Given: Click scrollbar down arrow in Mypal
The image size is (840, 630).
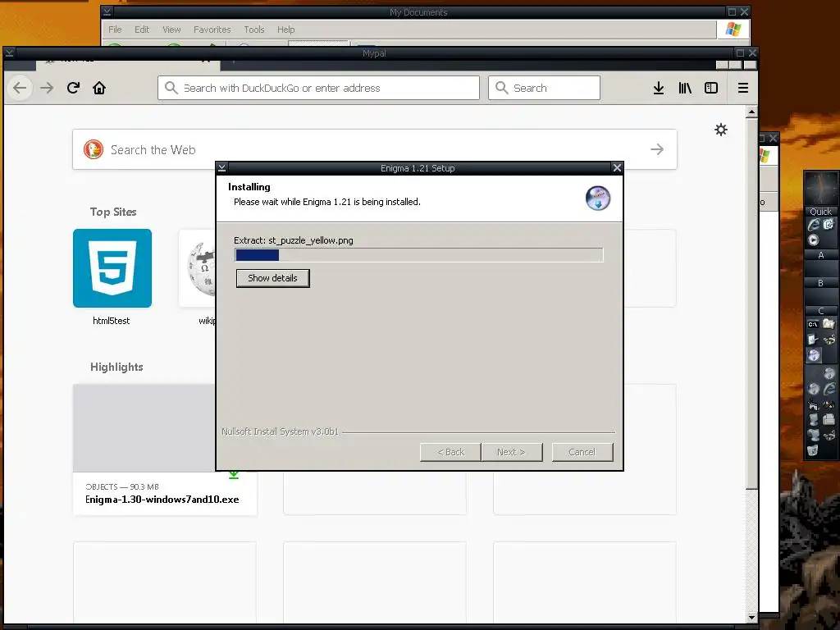Looking at the screenshot, I should (751, 618).
